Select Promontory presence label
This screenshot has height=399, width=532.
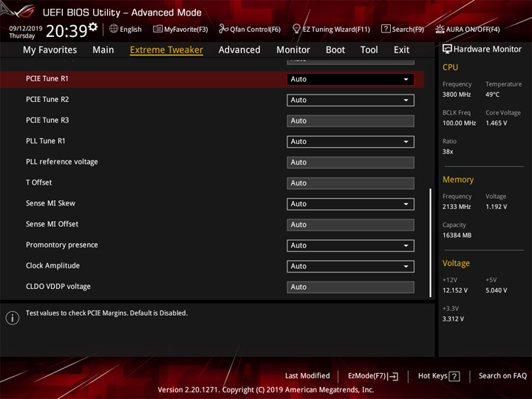coord(62,245)
